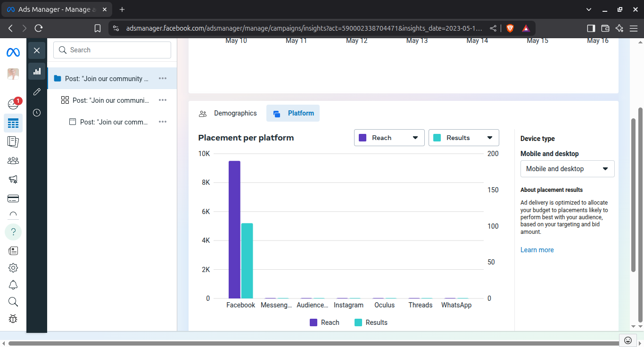Image resolution: width=644 pixels, height=347 pixels.
Task: Click the May 13 date label
Action: pos(417,41)
